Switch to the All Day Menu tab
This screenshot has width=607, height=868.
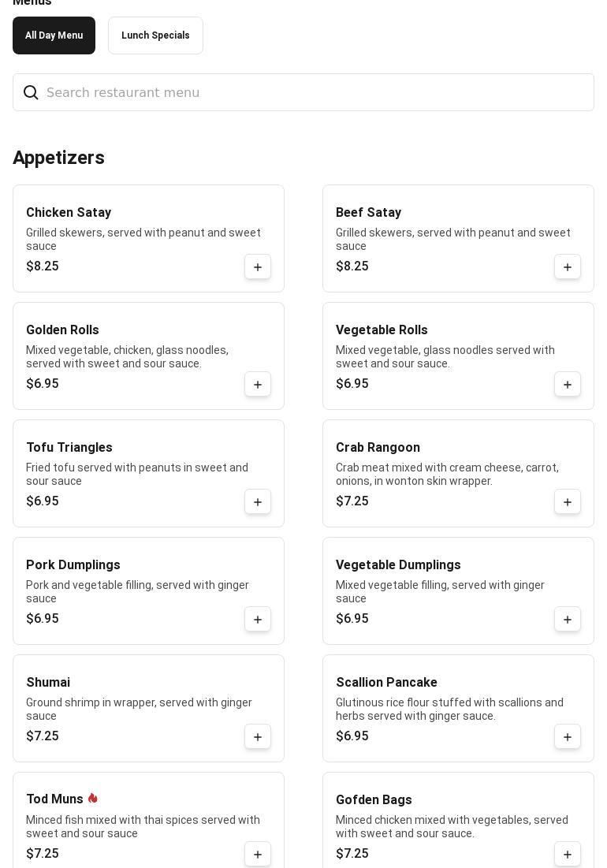pyautogui.click(x=54, y=35)
